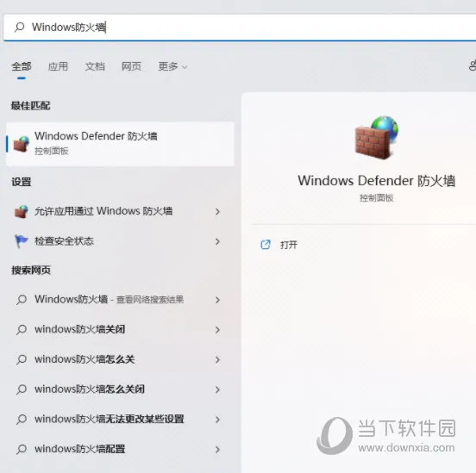This screenshot has height=473, width=476.
Task: Expand arrow for 检查安全状态
Action: click(x=217, y=241)
